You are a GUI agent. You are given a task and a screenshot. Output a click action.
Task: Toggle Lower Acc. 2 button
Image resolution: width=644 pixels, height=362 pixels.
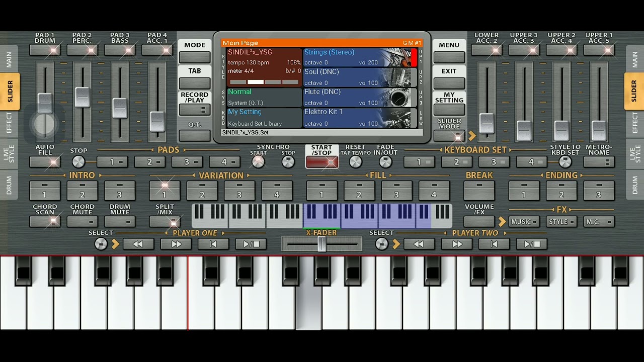click(487, 50)
